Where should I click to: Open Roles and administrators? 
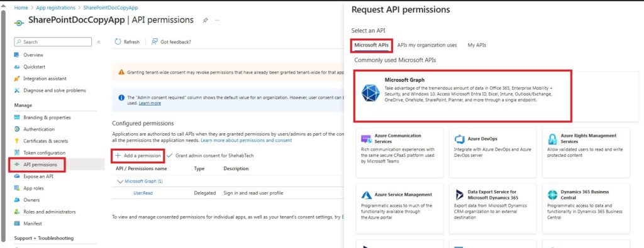(49, 212)
